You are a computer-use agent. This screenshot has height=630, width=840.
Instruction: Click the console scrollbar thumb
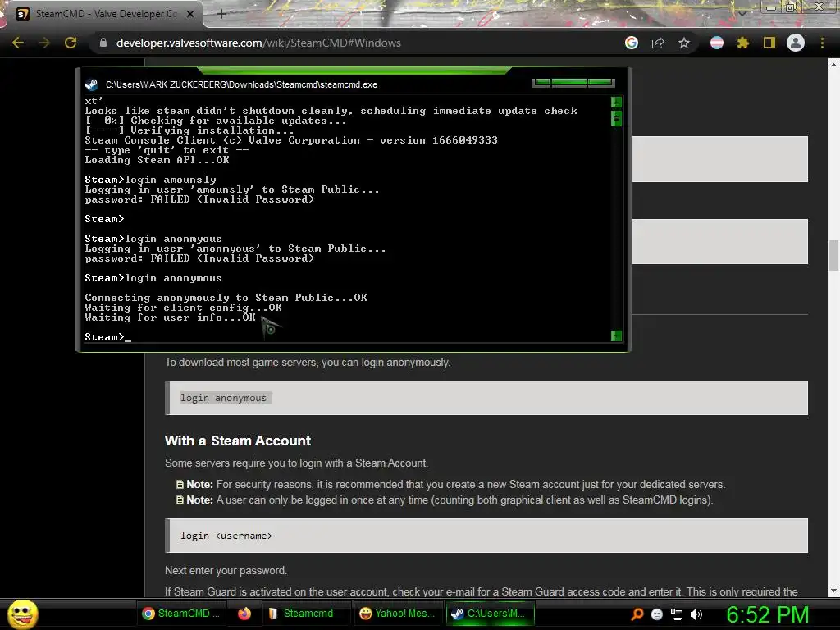pyautogui.click(x=616, y=118)
